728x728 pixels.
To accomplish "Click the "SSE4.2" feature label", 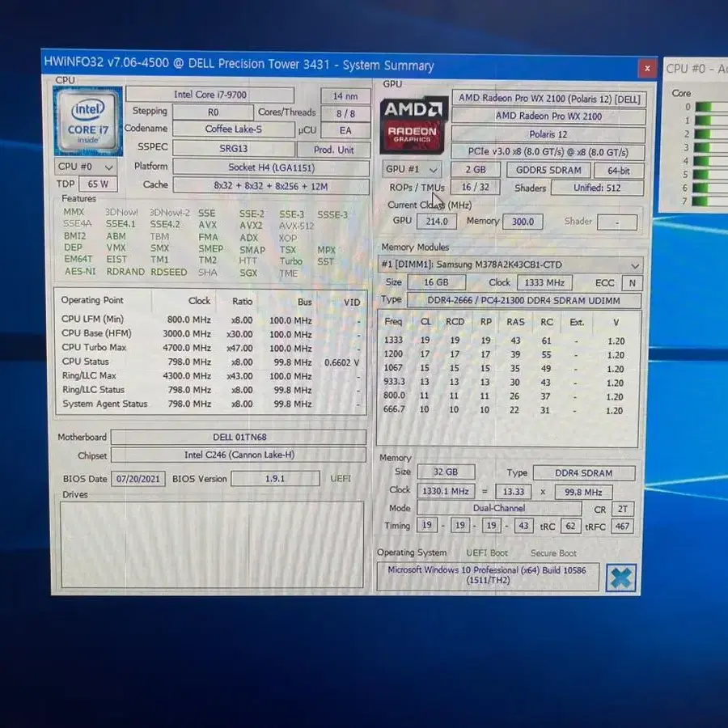I will pyautogui.click(x=165, y=224).
